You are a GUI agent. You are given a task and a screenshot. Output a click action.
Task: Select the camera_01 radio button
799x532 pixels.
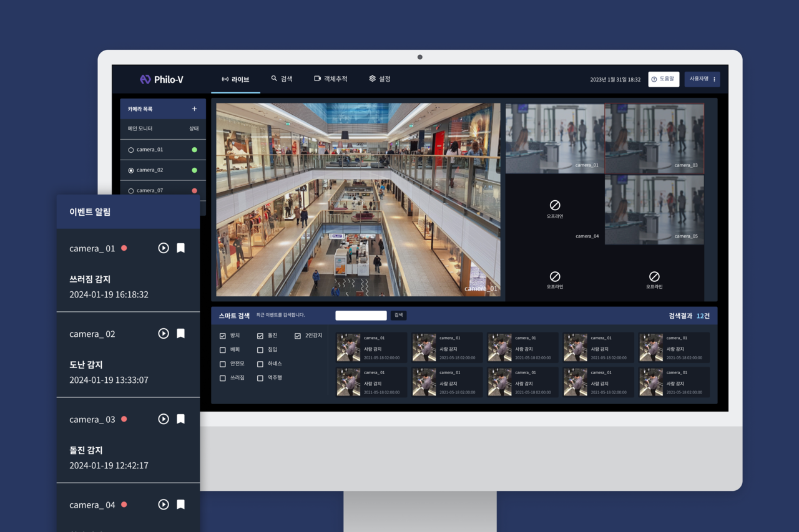click(x=131, y=150)
